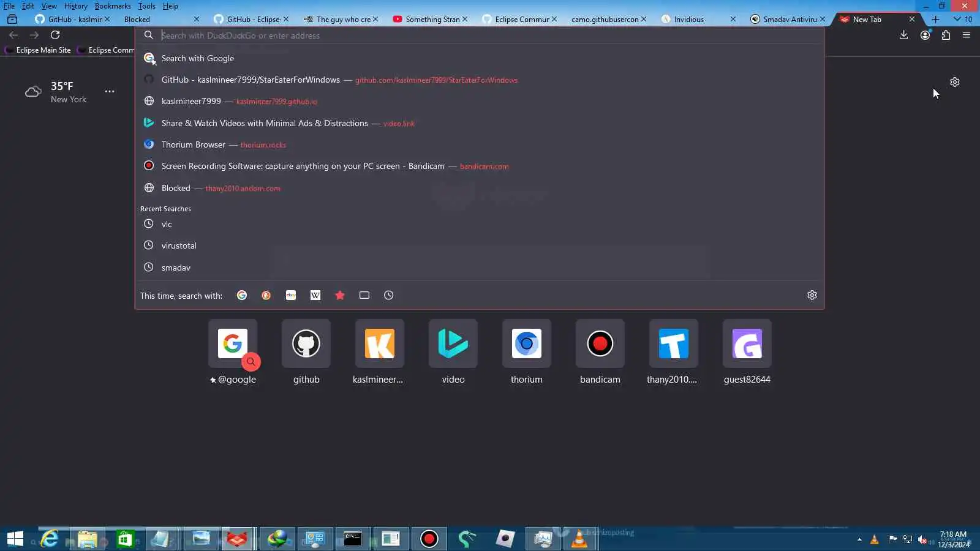The width and height of the screenshot is (980, 551).
Task: Select the Thorium Browser suggestion
Action: (x=480, y=144)
